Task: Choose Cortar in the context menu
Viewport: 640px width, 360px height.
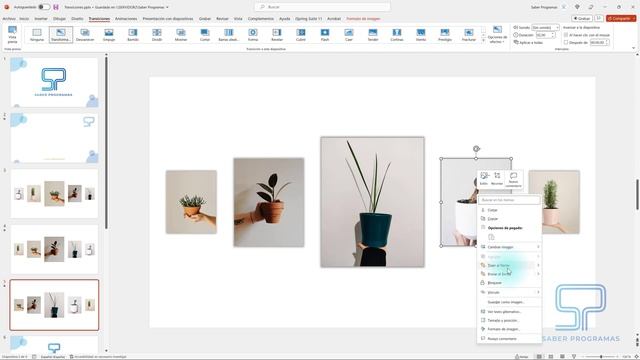Action: point(510,210)
